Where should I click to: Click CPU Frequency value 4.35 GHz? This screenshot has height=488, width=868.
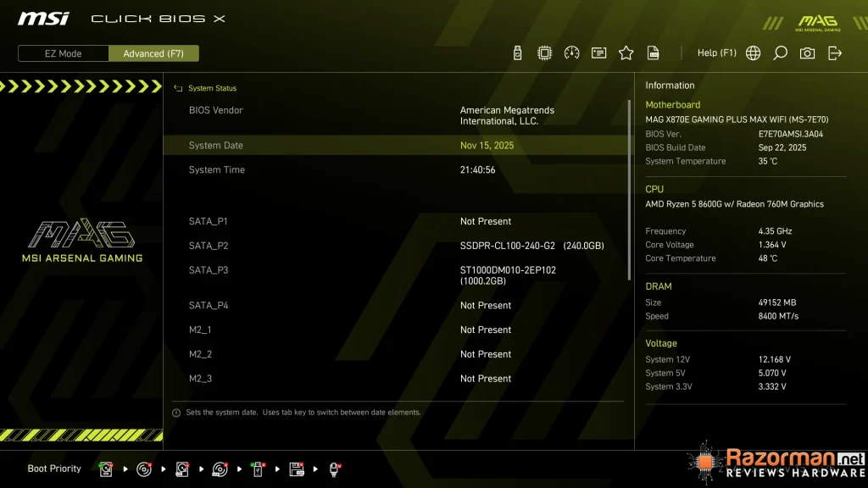pos(775,231)
